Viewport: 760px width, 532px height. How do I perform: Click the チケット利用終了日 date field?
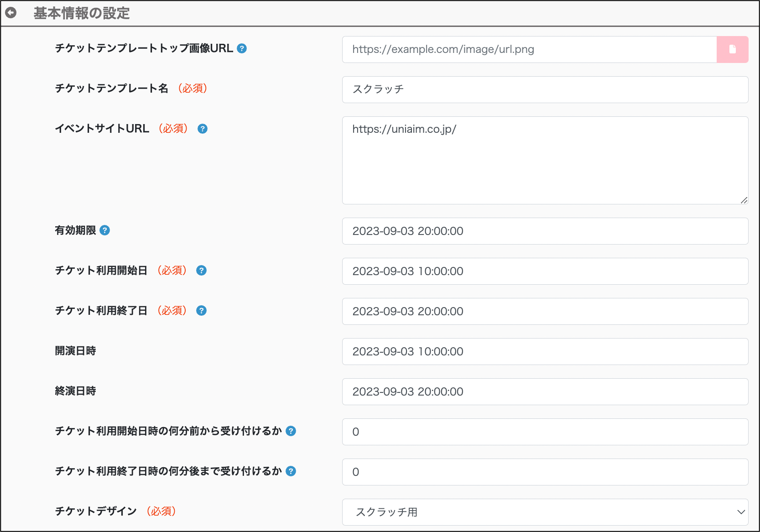pos(545,311)
